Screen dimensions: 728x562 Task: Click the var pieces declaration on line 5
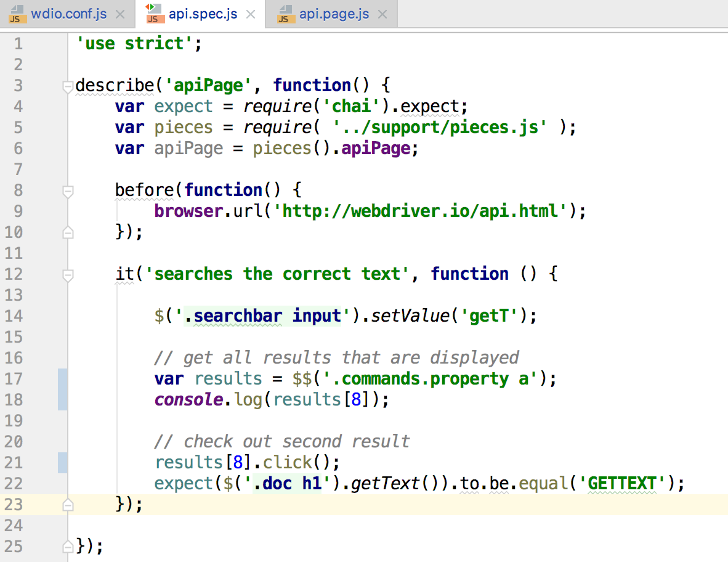tap(164, 128)
